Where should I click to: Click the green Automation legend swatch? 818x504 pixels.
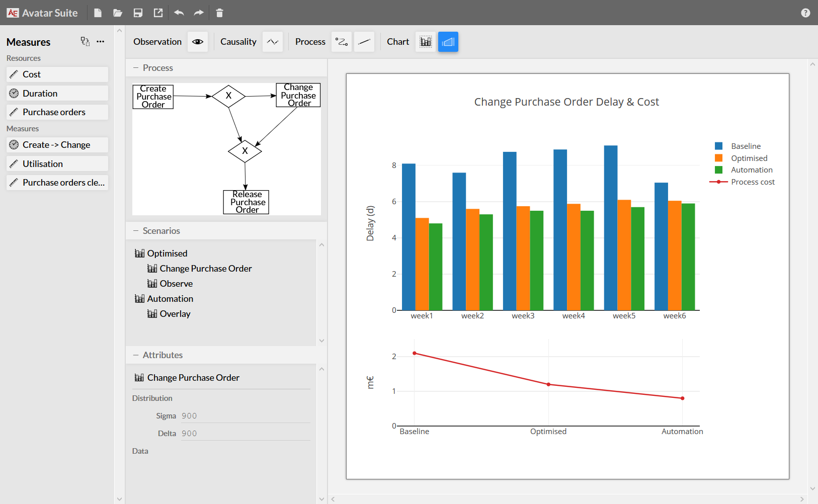coord(718,170)
